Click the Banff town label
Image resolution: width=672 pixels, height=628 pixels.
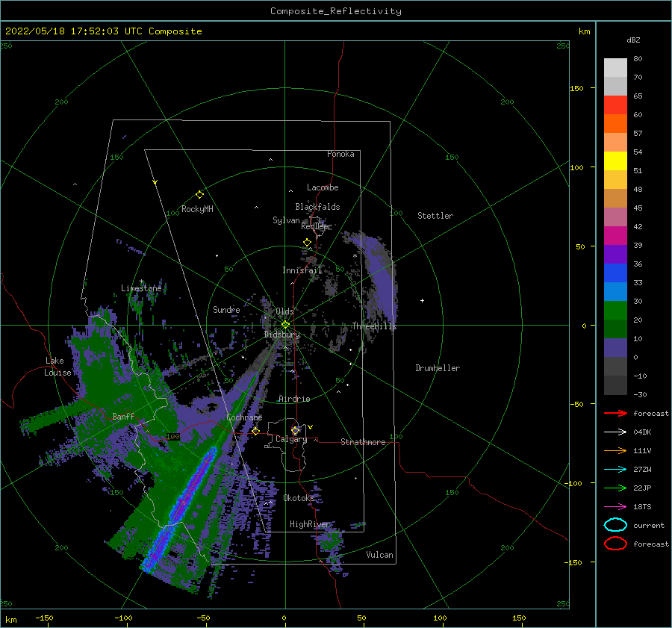pyautogui.click(x=123, y=416)
